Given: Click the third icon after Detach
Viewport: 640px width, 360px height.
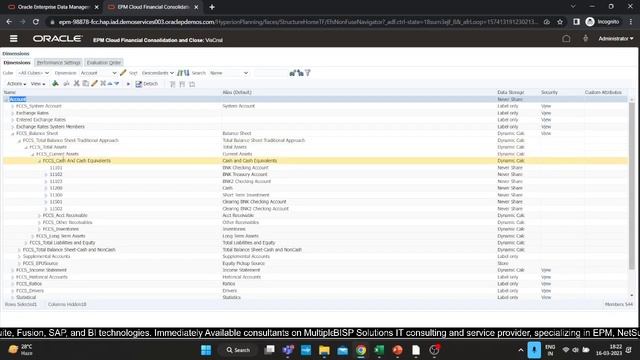Looking at the screenshot, I should pos(192,84).
